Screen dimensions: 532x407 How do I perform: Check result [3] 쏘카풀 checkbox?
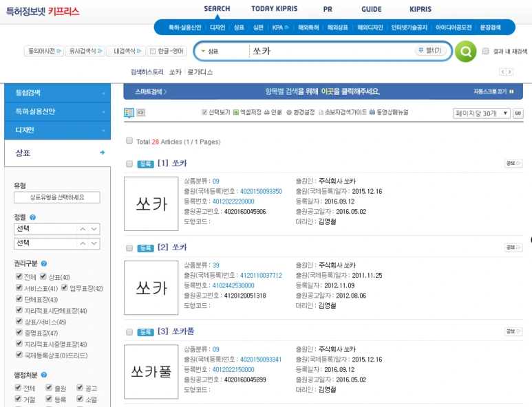(x=129, y=332)
